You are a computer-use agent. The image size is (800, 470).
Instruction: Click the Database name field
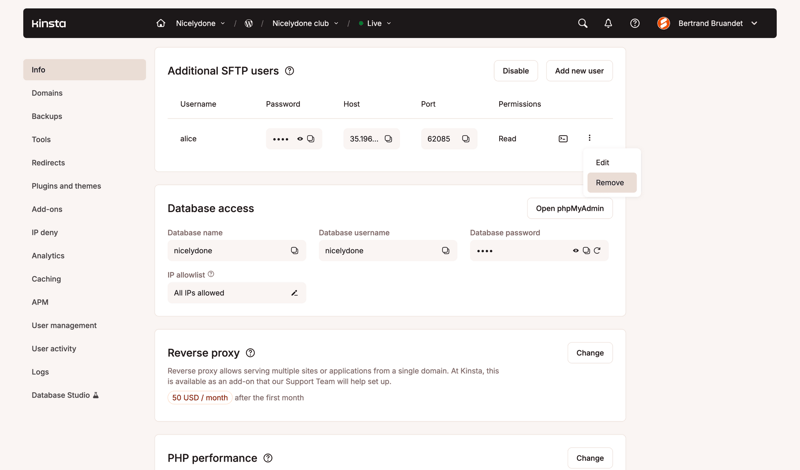pyautogui.click(x=228, y=251)
